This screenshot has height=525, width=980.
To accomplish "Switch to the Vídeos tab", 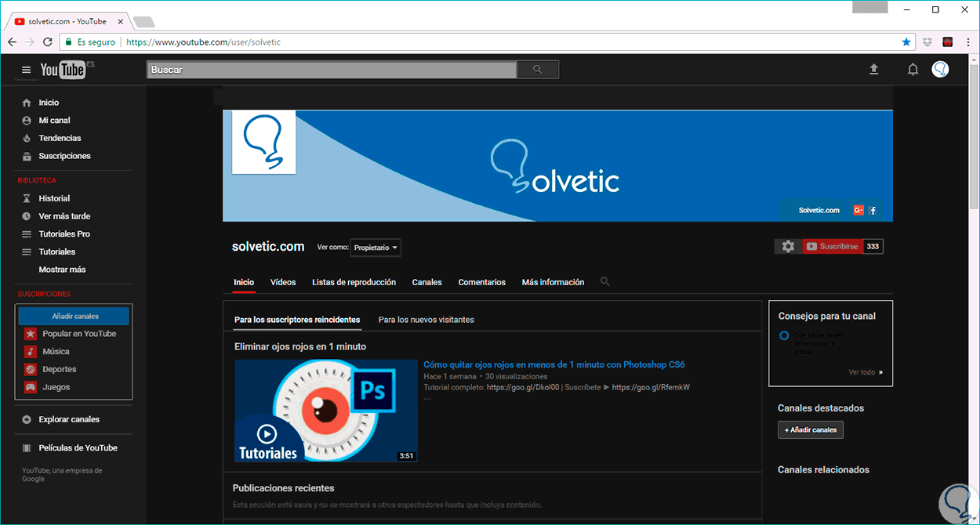I will [283, 282].
